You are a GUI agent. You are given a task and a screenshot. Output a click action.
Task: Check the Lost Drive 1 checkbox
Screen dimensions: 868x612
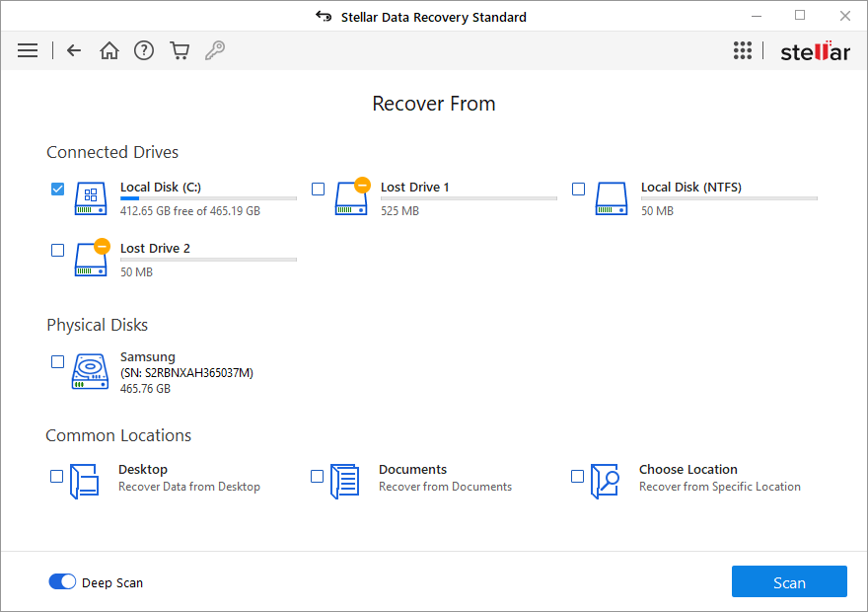pyautogui.click(x=318, y=188)
